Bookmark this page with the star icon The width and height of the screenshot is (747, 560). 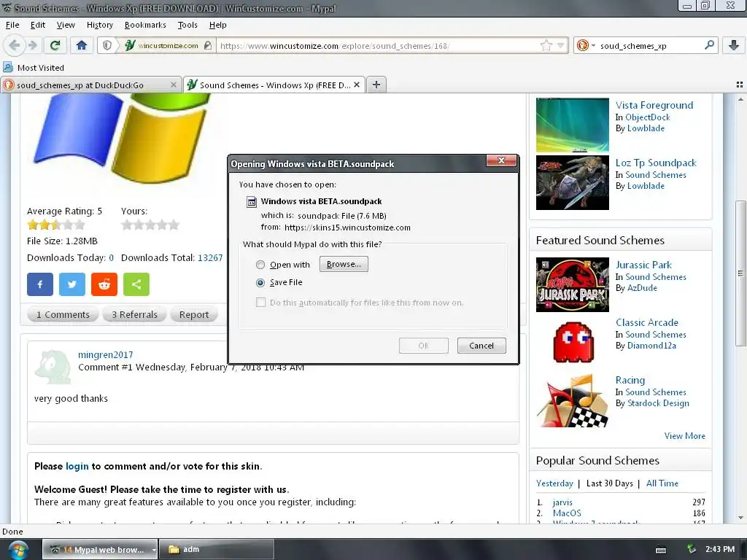pos(546,45)
